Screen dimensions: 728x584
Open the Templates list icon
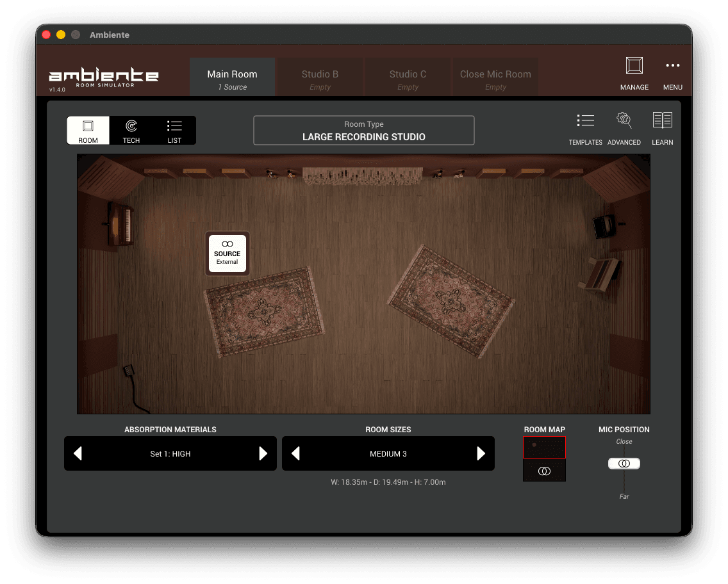[x=585, y=121]
